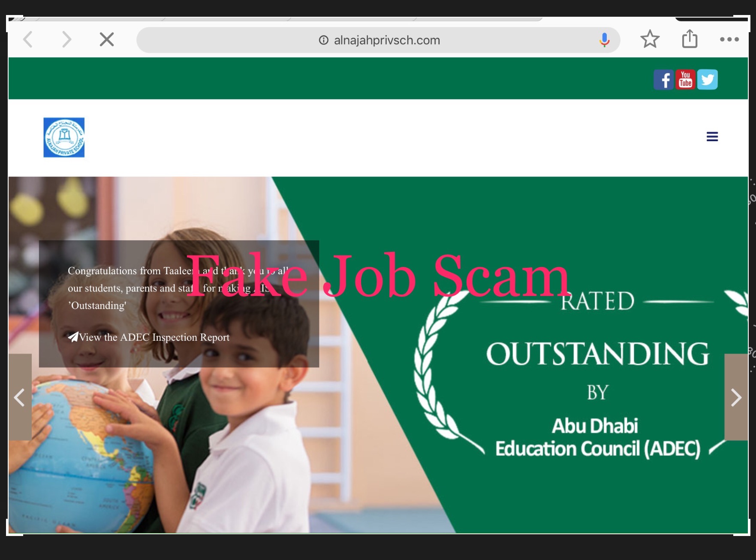Expand the hamburger navigation menu

pyautogui.click(x=712, y=136)
